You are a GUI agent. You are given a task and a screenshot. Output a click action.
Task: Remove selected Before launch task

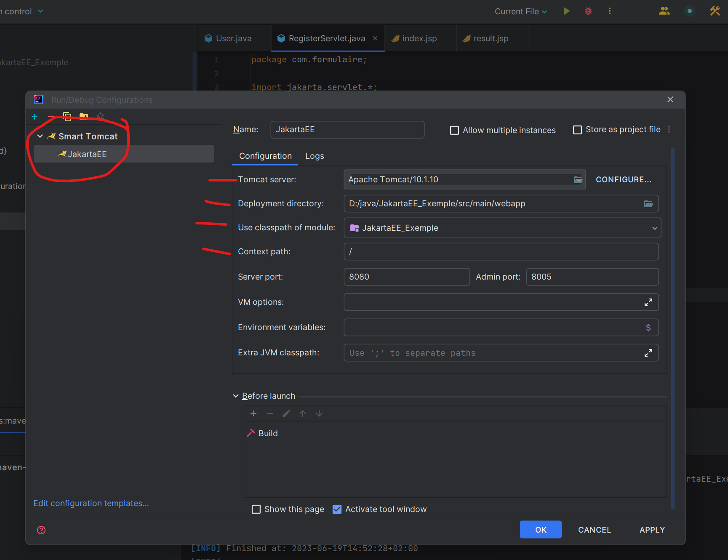[x=270, y=413]
